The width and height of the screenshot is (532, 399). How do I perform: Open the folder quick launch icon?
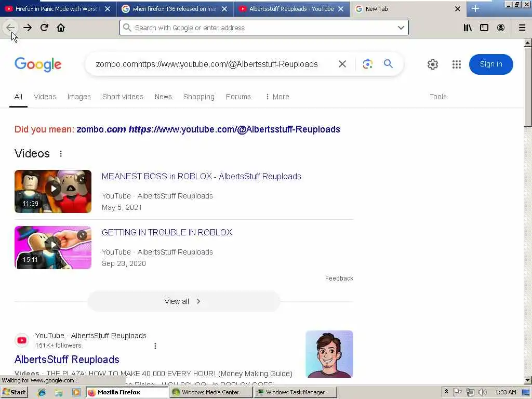(59, 392)
